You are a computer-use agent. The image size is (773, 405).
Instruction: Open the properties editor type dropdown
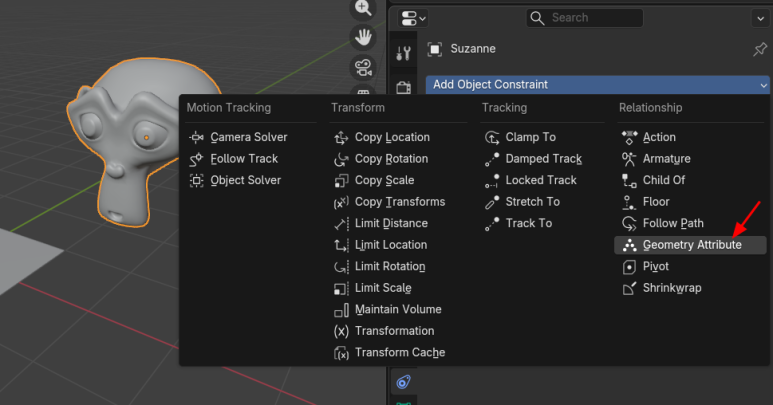(x=413, y=18)
